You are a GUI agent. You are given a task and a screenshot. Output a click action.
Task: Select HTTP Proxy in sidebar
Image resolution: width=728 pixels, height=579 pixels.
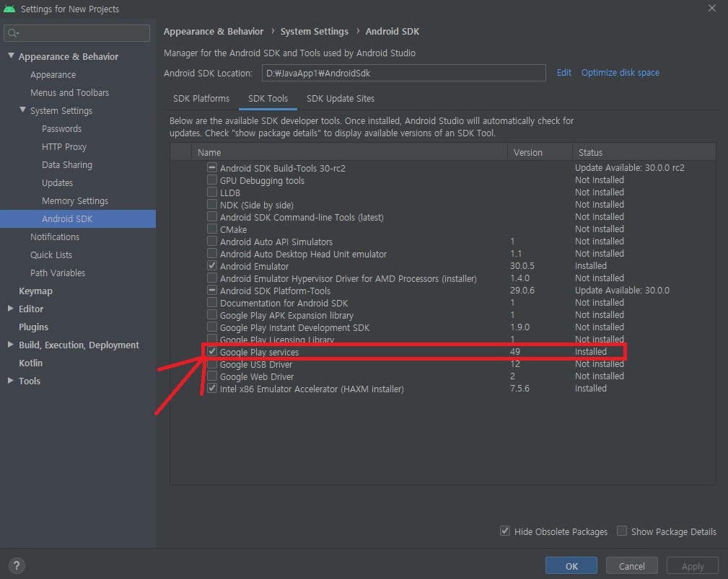(x=64, y=146)
